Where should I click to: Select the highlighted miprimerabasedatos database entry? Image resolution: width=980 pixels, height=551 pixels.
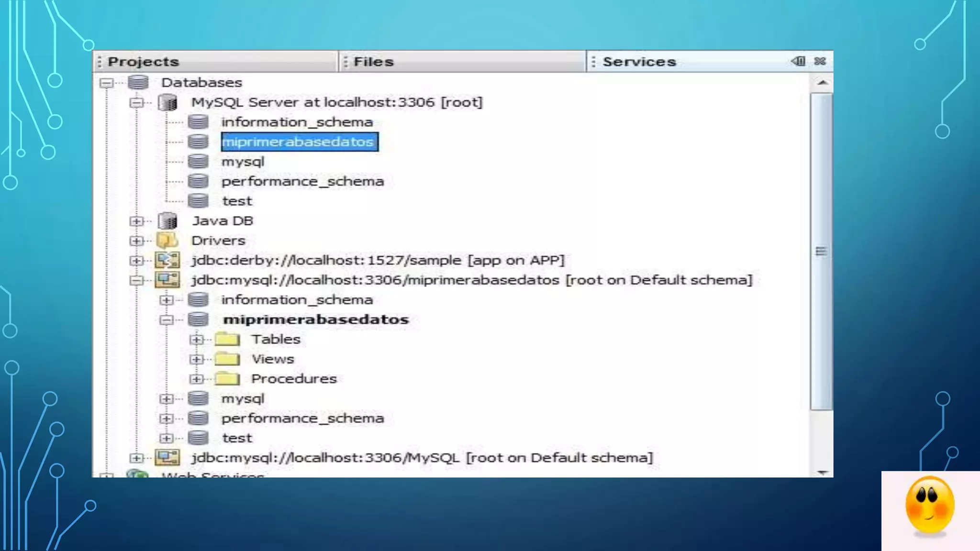pyautogui.click(x=299, y=142)
